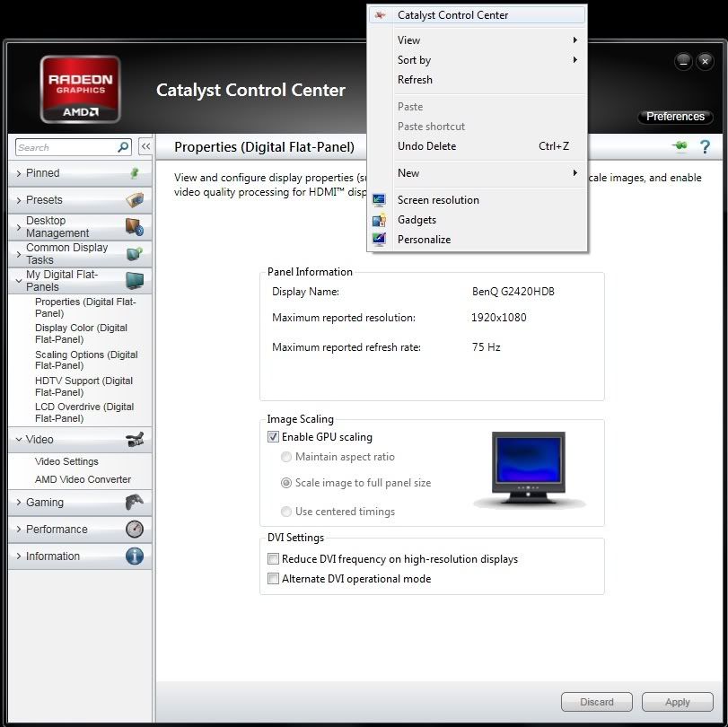Screen dimensions: 728x727
Task: Select Maintain aspect ratio option
Action: pyautogui.click(x=286, y=457)
